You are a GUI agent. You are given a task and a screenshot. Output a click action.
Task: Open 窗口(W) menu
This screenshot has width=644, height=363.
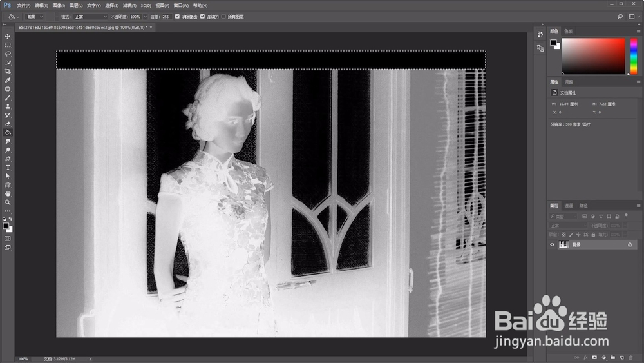click(181, 5)
